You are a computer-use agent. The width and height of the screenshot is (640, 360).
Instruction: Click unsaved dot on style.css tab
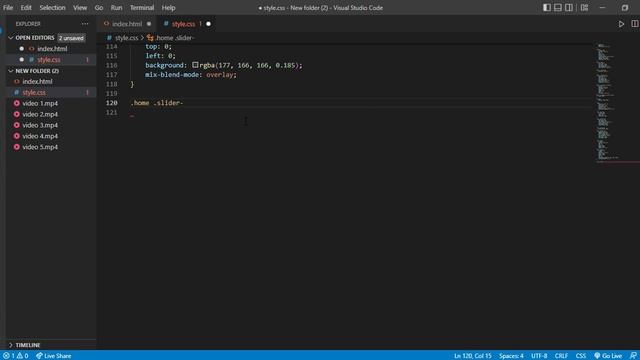point(209,24)
